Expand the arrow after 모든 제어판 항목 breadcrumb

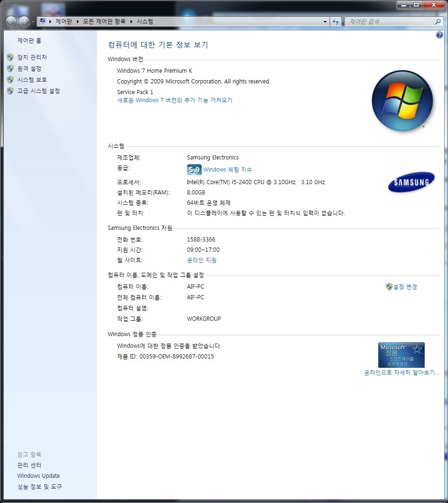pyautogui.click(x=131, y=21)
